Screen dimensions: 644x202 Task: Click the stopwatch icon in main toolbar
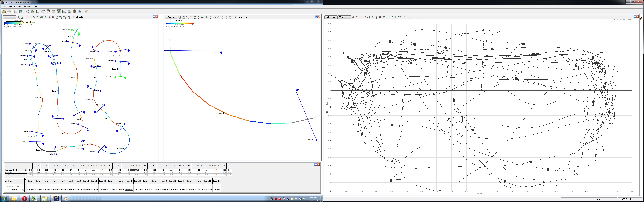(x=43, y=11)
